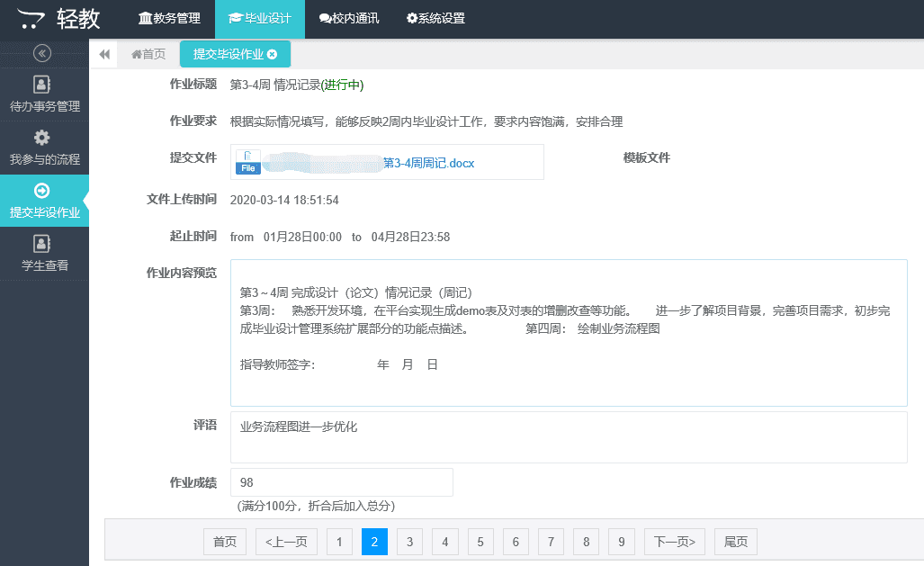Open 学生查看 sidebar icon
924x566 pixels.
42,243
